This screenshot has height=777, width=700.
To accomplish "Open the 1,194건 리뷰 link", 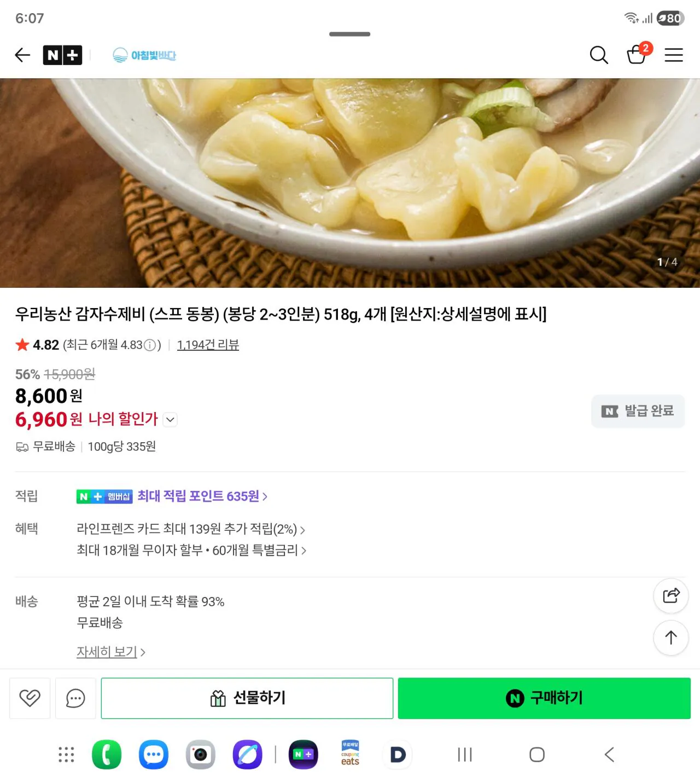I will point(208,345).
